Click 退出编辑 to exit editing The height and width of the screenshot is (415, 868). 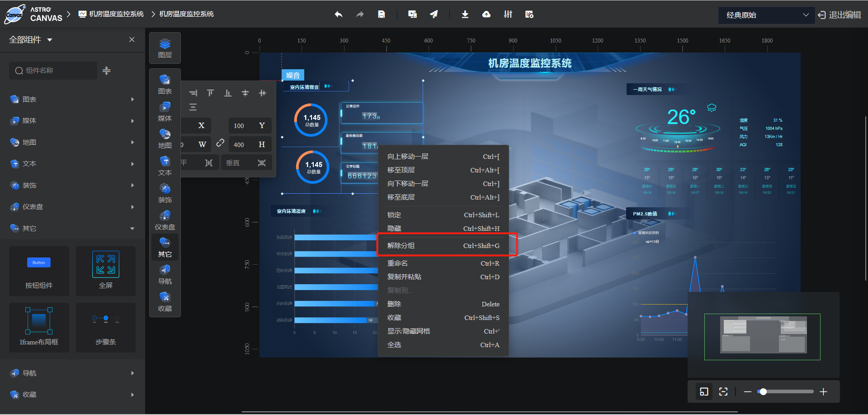click(x=840, y=15)
